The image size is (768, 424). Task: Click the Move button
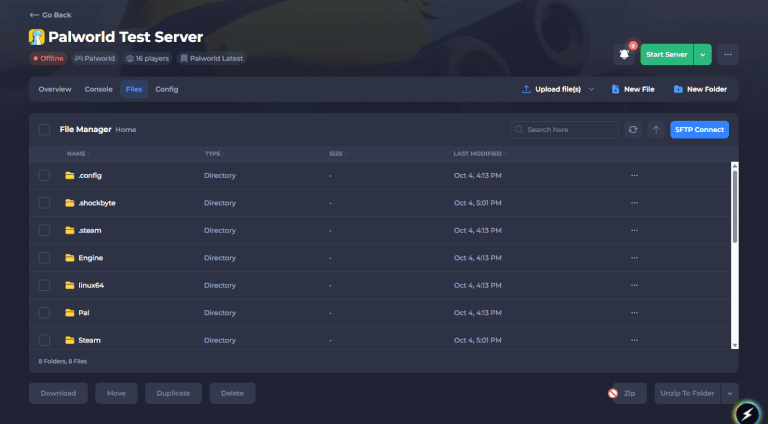(x=116, y=393)
